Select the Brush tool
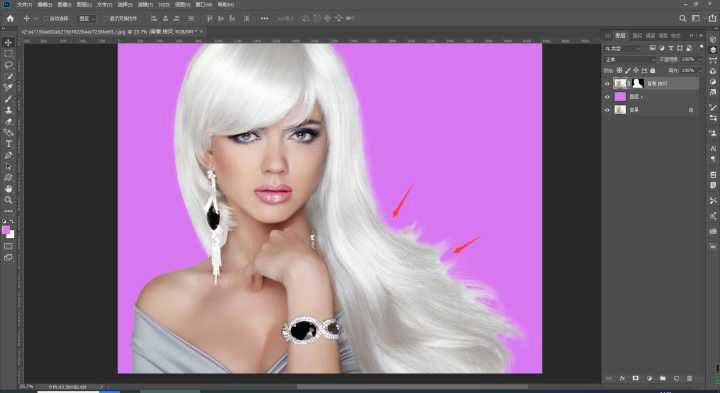 tap(8, 99)
